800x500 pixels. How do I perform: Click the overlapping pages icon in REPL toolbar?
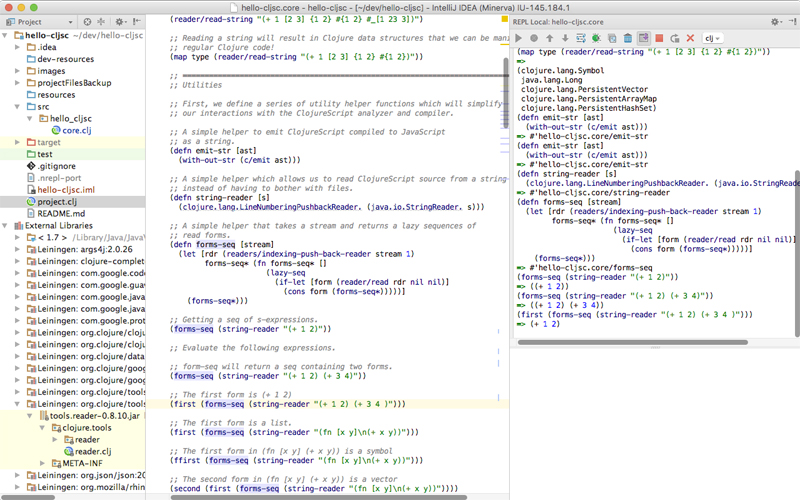[x=612, y=38]
